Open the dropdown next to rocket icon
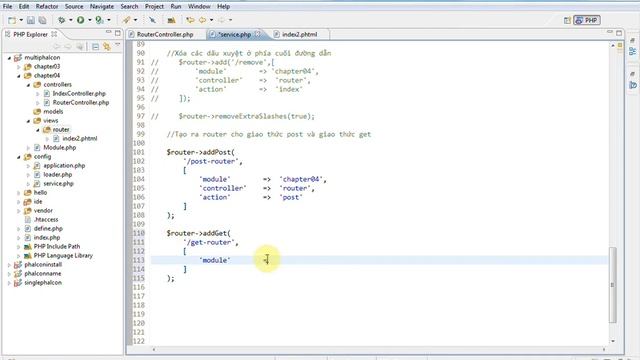Image resolution: width=640 pixels, height=360 pixels. pos(136,20)
